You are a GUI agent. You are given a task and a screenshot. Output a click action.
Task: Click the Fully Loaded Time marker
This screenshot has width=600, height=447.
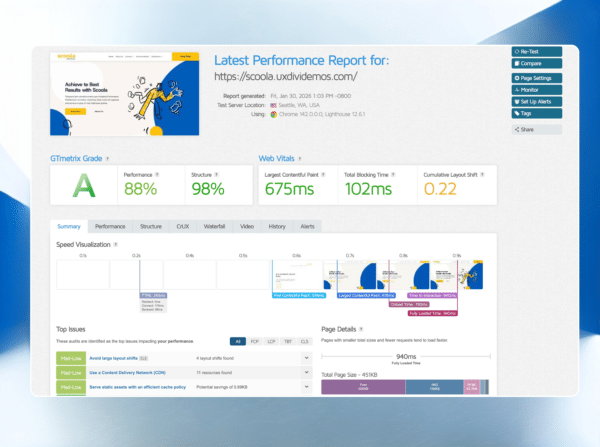433,313
